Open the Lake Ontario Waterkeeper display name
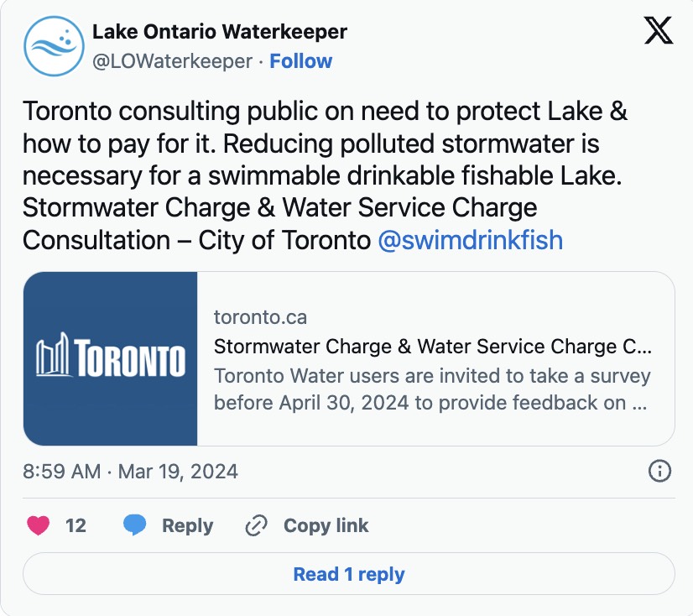Image resolution: width=693 pixels, height=616 pixels. click(219, 33)
